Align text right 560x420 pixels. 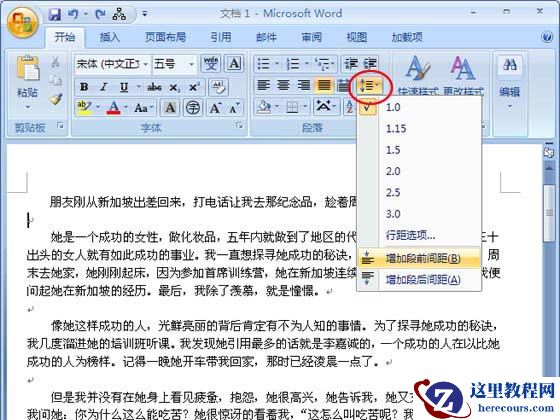coord(304,85)
